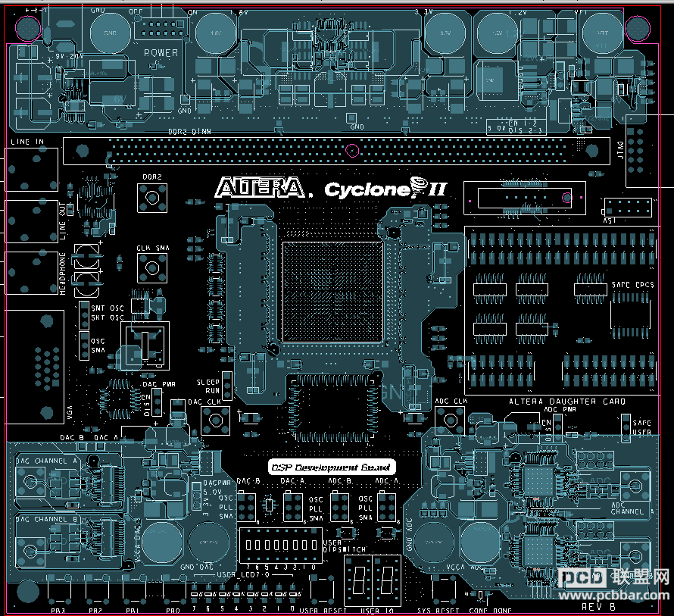Select the CONF DONE label
Screen dimensions: 674x616
point(490,611)
